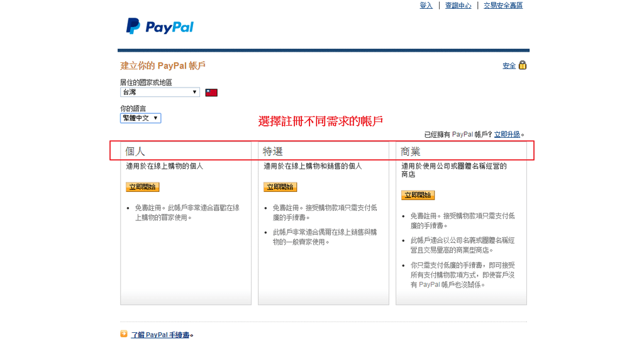Click the 居住的國家或地區 label
This screenshot has width=644, height=348.
click(146, 82)
